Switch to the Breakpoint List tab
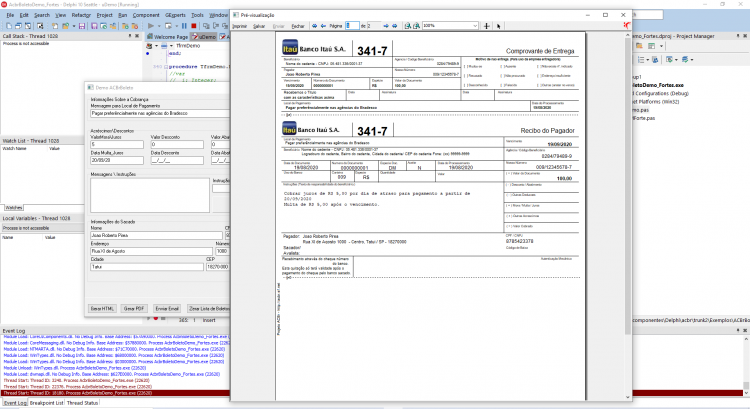This screenshot has width=750, height=409. pos(46,403)
